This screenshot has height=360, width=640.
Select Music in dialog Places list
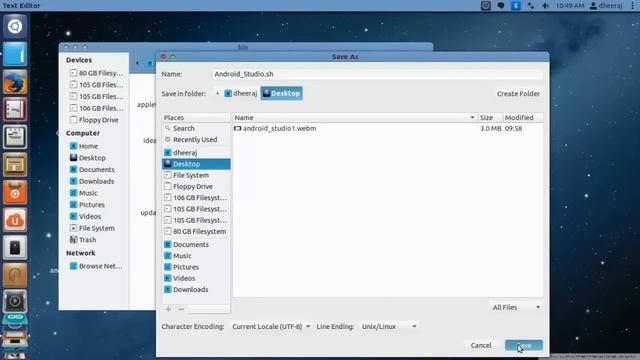tap(196, 256)
